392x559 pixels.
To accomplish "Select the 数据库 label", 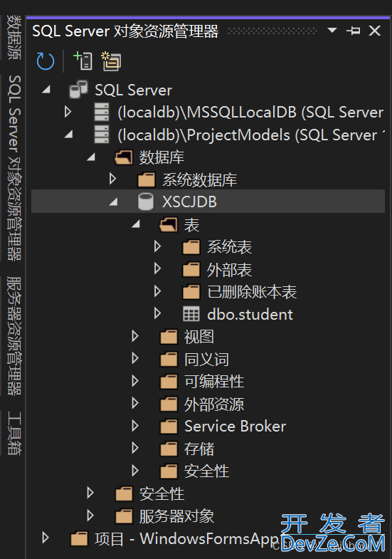I will pos(161,157).
